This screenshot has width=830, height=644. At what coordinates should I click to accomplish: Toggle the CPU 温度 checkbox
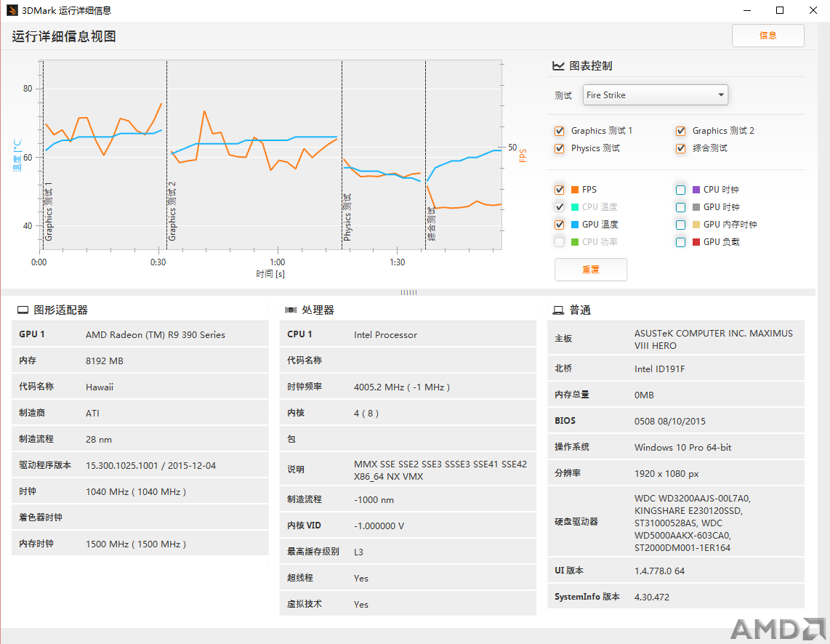pos(559,207)
